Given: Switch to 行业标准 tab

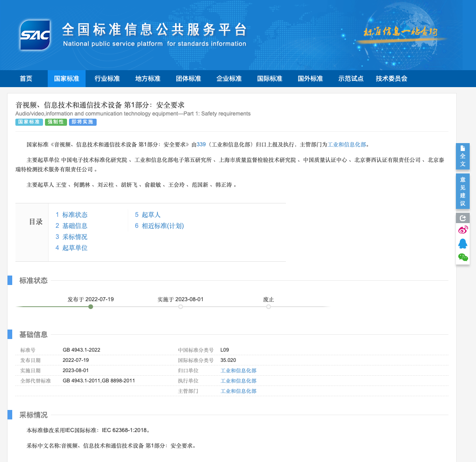Looking at the screenshot, I should [107, 79].
